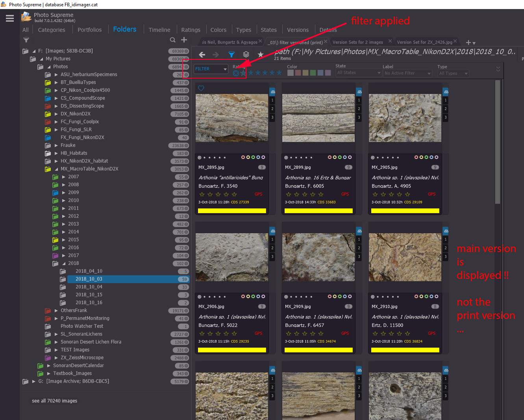Switch to the Timeline tab

[159, 30]
